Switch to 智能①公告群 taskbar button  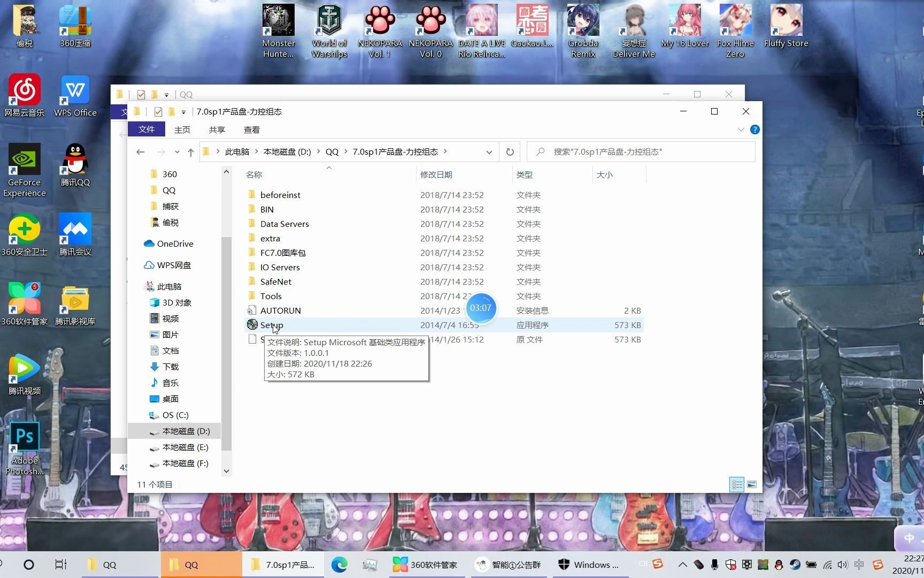[509, 565]
